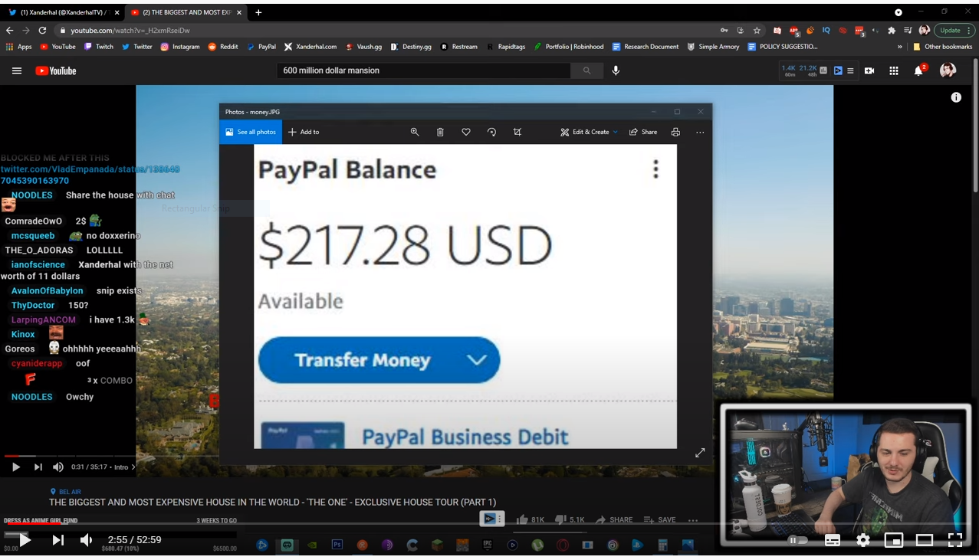Open YouTube account avatar menu
The height and width of the screenshot is (560, 979).
(x=948, y=70)
